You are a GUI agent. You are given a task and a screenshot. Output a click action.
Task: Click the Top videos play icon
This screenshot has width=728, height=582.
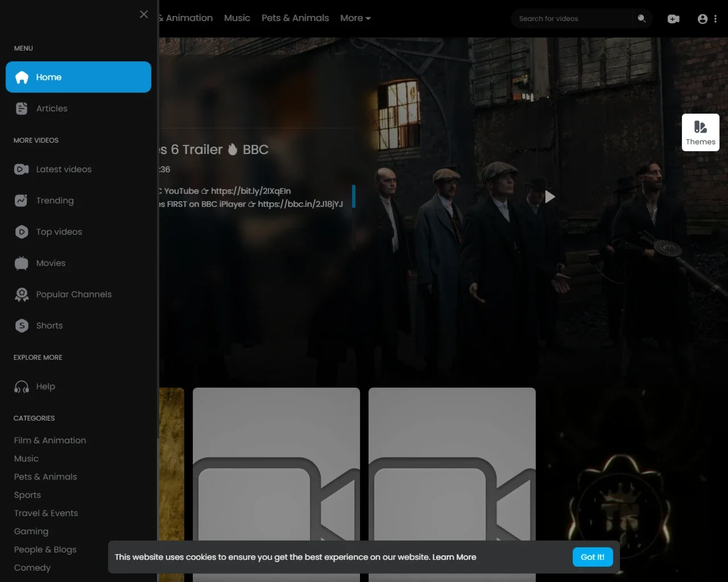pos(22,232)
